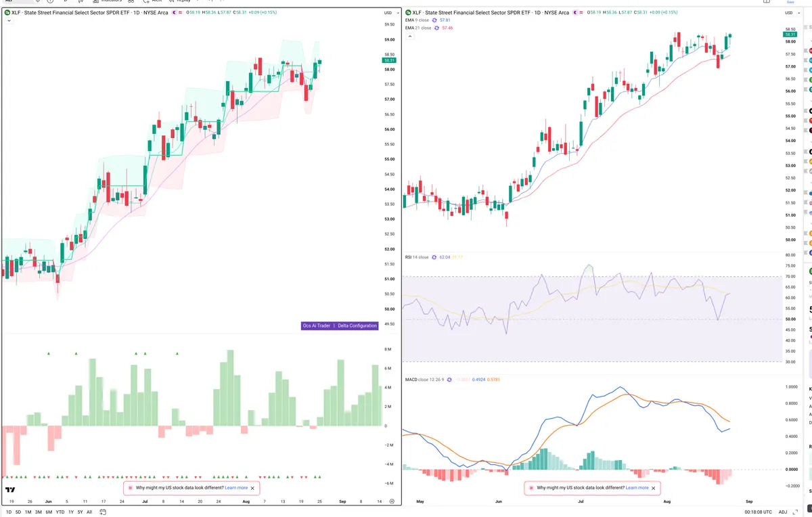This screenshot has height=517, width=812.
Task: Select the 5Y time range
Action: (x=81, y=512)
